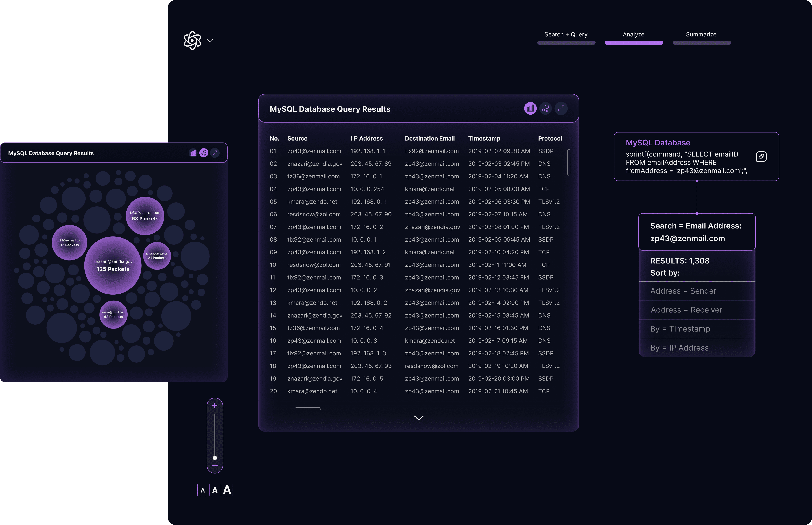Image resolution: width=812 pixels, height=525 pixels.
Task: Select bar chart view in bubble panel
Action: click(x=193, y=153)
